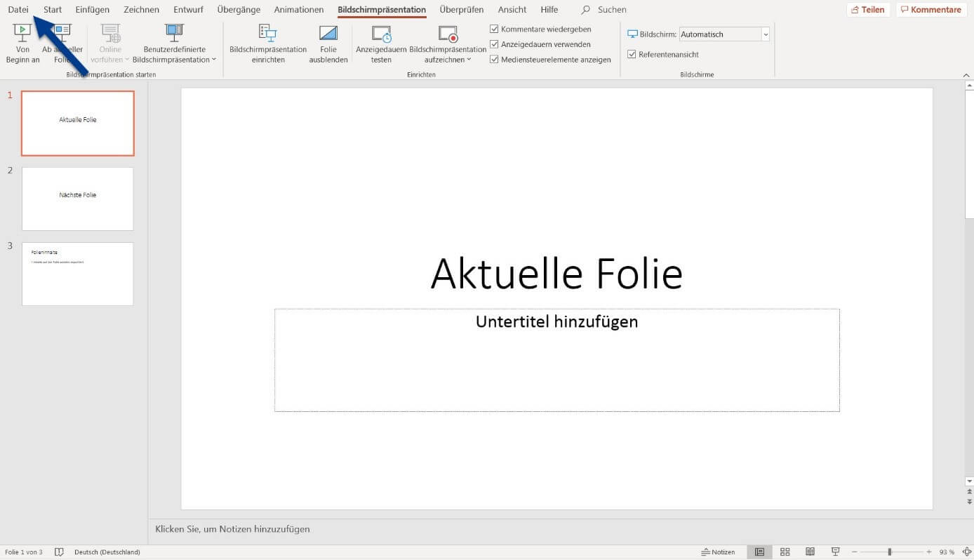The height and width of the screenshot is (560, 974).
Task: Click the zoom slider handle
Action: tap(890, 552)
